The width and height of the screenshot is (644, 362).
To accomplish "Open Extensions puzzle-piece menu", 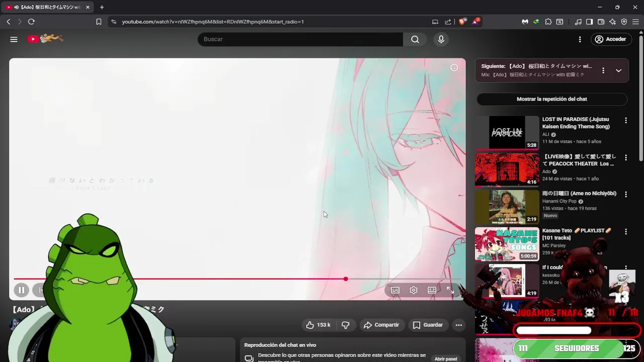I will coord(548,22).
